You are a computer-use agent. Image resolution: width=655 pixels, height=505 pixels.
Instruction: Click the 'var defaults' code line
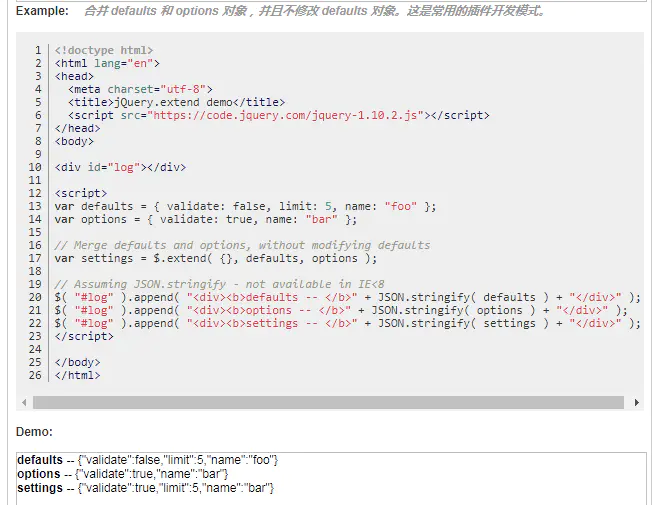(245, 206)
